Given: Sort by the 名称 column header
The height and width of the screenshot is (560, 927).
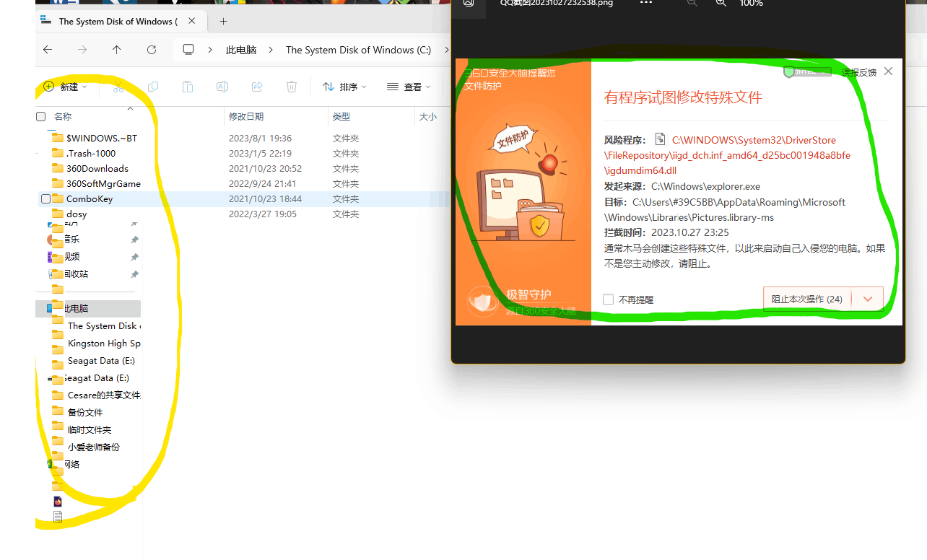Looking at the screenshot, I should coord(63,116).
